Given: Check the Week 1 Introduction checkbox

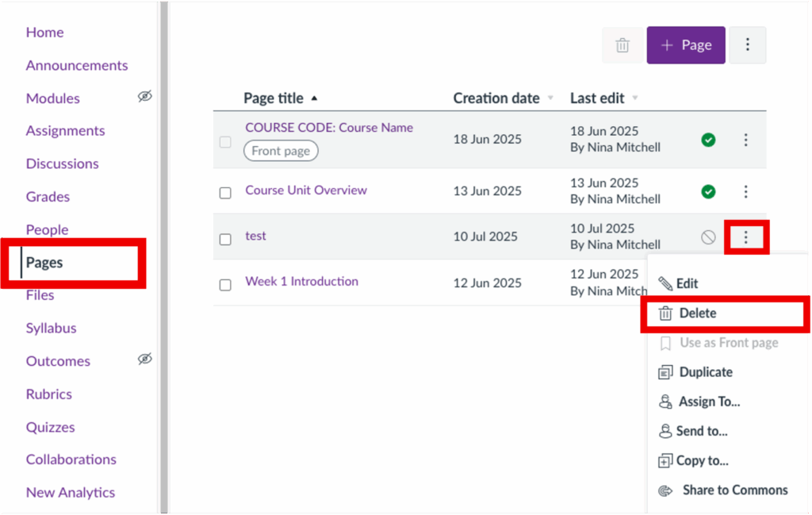Looking at the screenshot, I should 225,285.
